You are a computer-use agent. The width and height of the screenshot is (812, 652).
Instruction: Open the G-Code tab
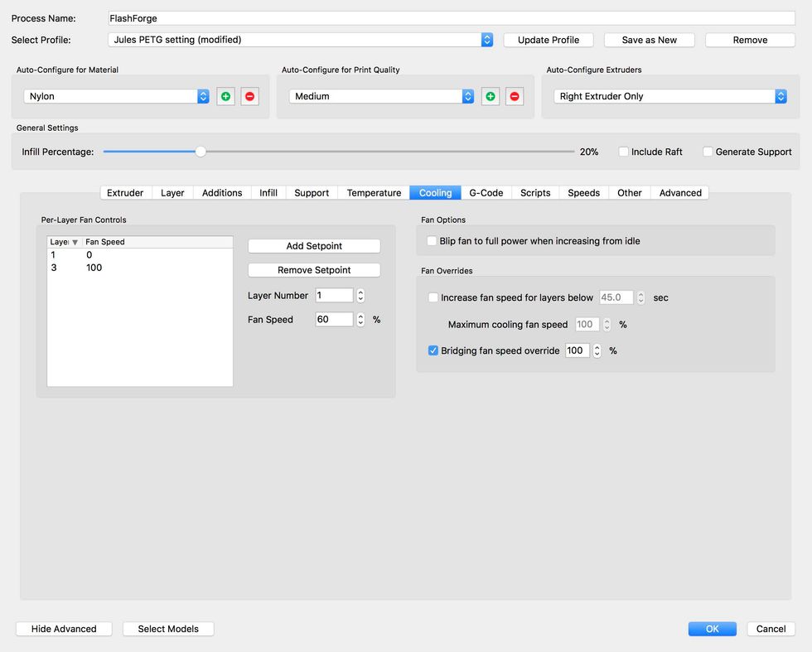(x=486, y=193)
